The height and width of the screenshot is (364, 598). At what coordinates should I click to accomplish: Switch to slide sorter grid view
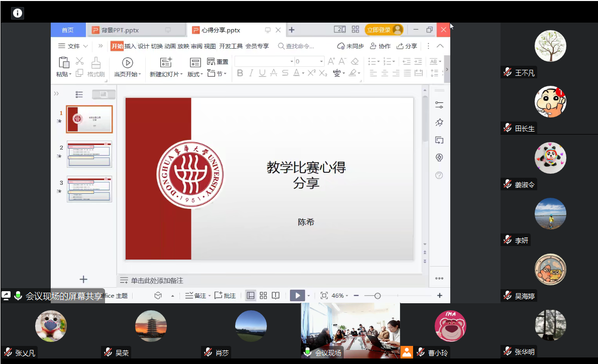(x=263, y=296)
